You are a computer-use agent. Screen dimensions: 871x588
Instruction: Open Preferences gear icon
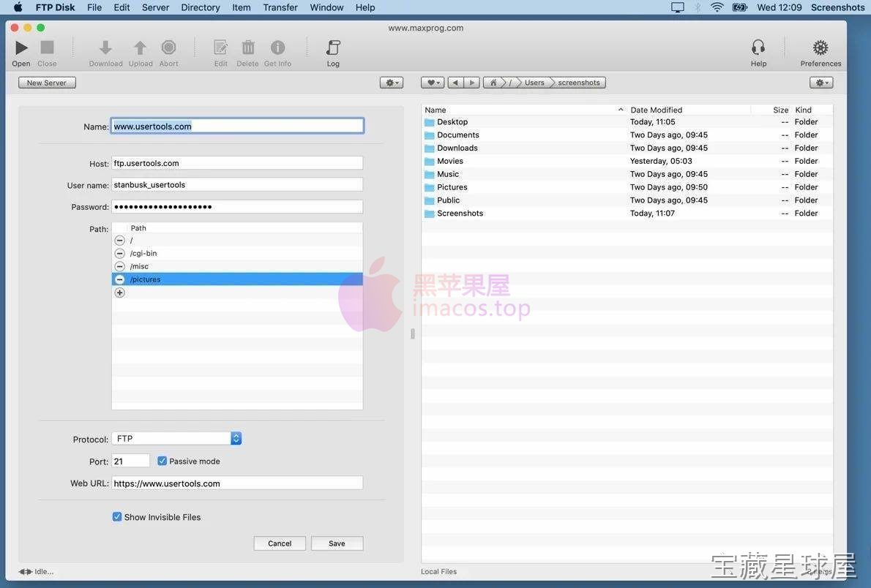click(x=820, y=48)
